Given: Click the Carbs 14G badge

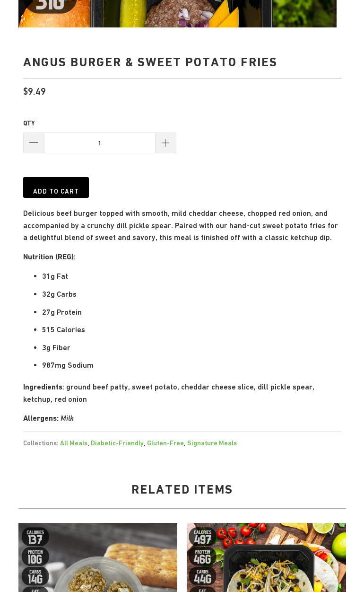Looking at the screenshot, I should pos(35,576).
